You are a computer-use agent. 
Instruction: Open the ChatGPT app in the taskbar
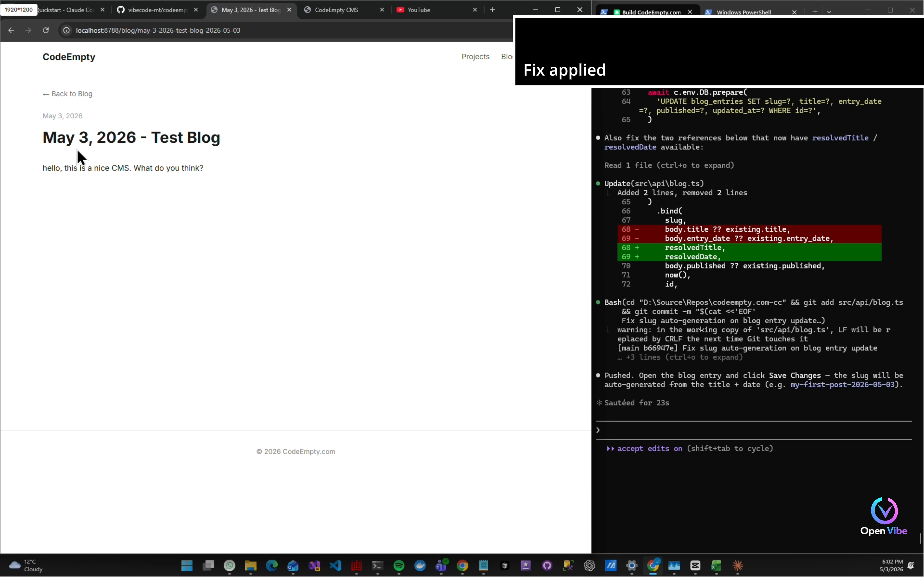click(589, 565)
